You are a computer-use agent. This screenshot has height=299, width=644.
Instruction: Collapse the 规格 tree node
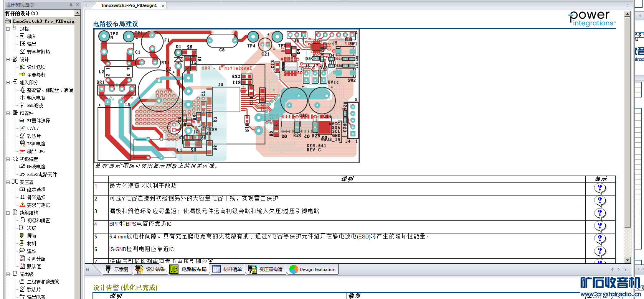[x=8, y=28]
